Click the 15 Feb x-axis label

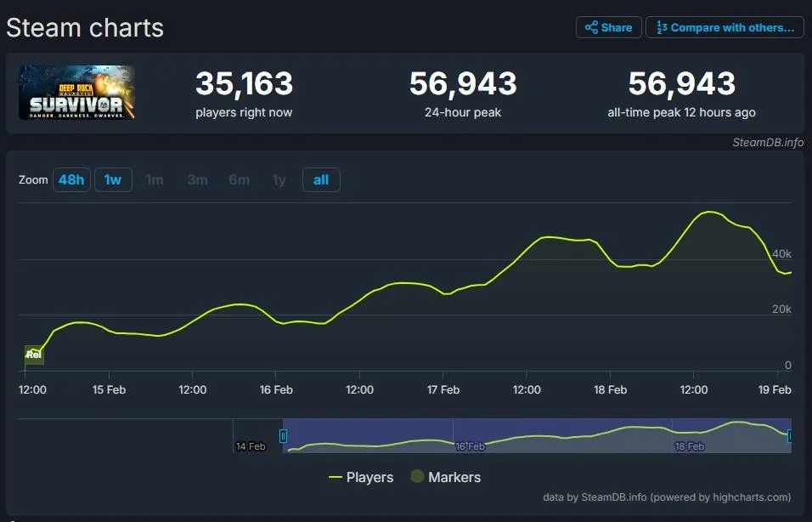[x=109, y=390]
